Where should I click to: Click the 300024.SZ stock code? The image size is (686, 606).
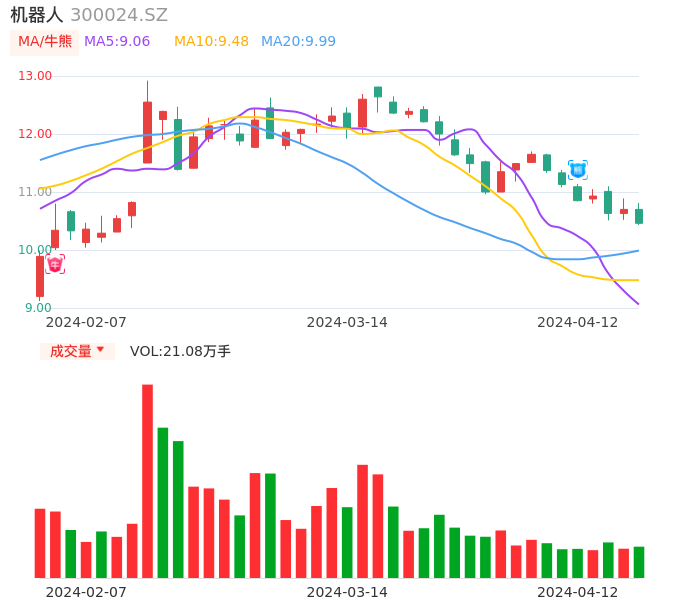(119, 15)
